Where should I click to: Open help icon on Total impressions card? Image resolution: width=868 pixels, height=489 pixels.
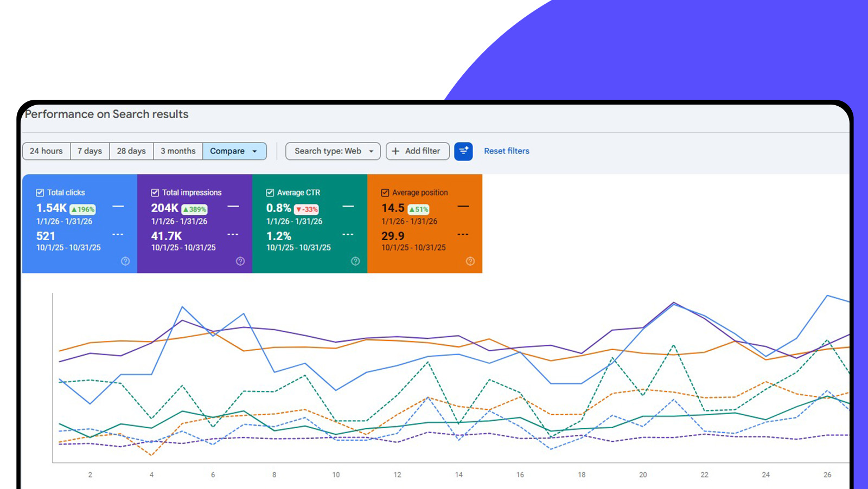click(240, 261)
